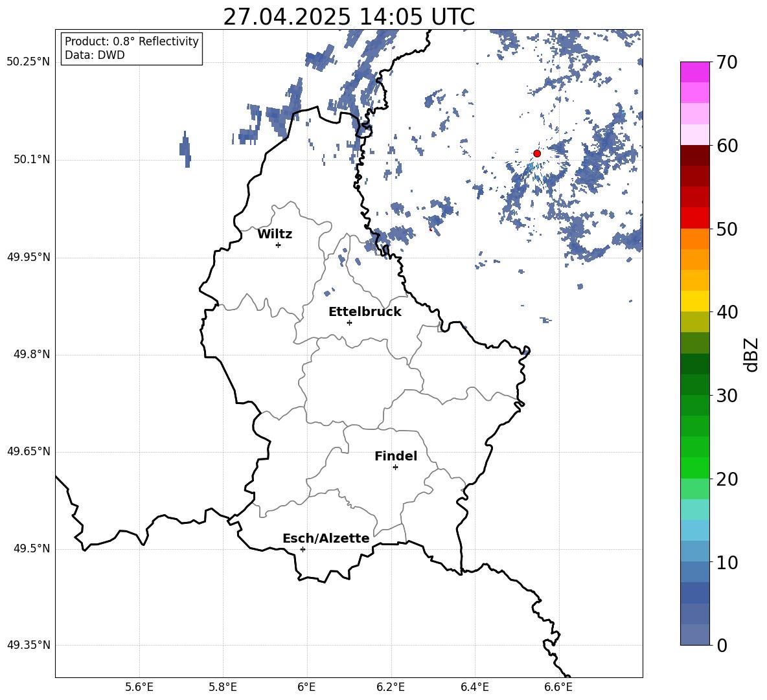Click the 60 tick on colorbar

727,146
